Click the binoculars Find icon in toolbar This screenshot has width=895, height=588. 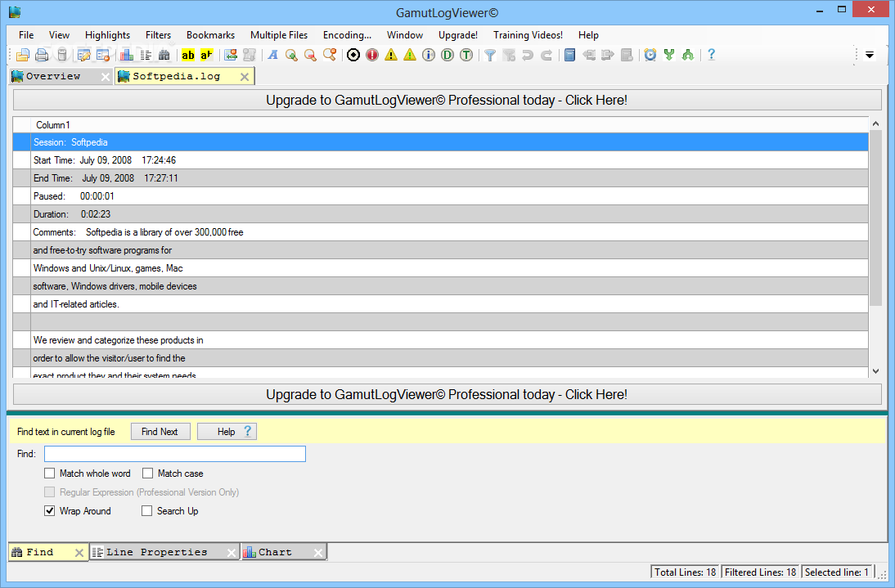coord(164,56)
